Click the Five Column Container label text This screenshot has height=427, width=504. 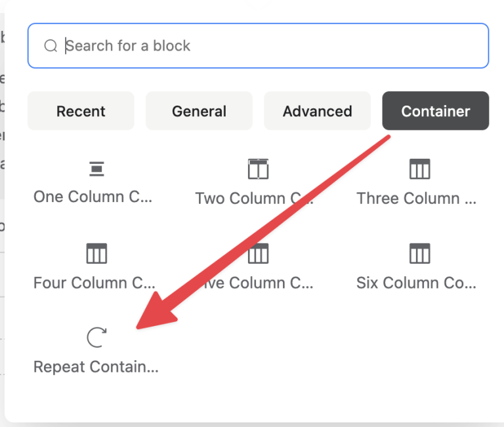pyautogui.click(x=257, y=283)
